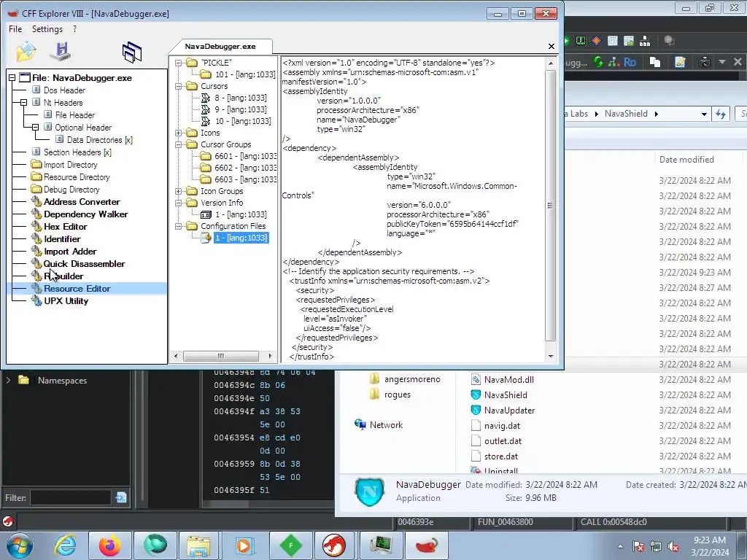Viewport: 747px width, 560px height.
Task: Click Network in Explorer navigation pane
Action: (x=386, y=425)
